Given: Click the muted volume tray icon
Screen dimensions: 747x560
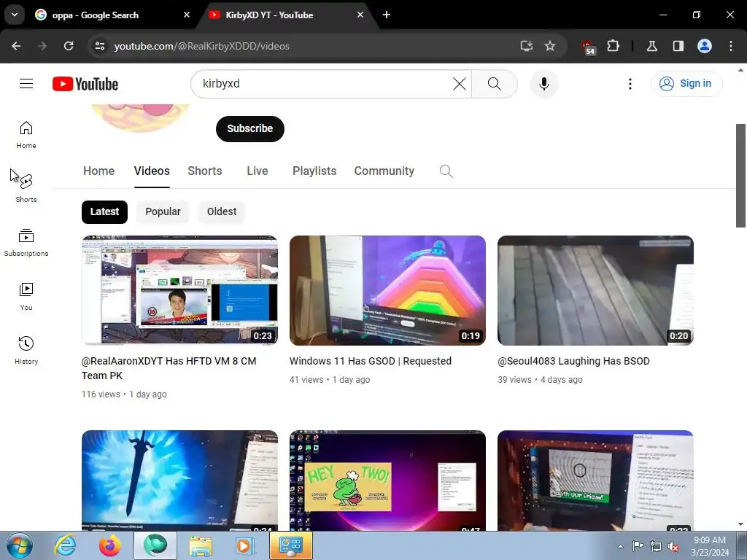Looking at the screenshot, I should pos(673,547).
